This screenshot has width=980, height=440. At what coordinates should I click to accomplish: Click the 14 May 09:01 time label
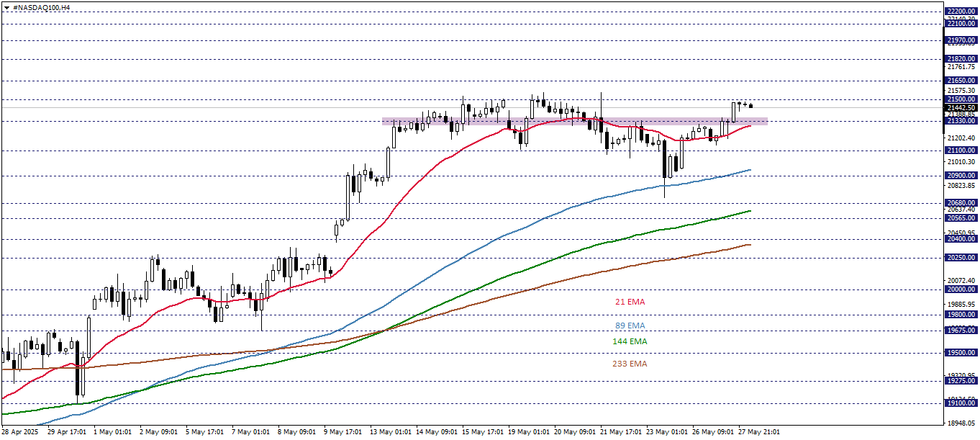437,433
